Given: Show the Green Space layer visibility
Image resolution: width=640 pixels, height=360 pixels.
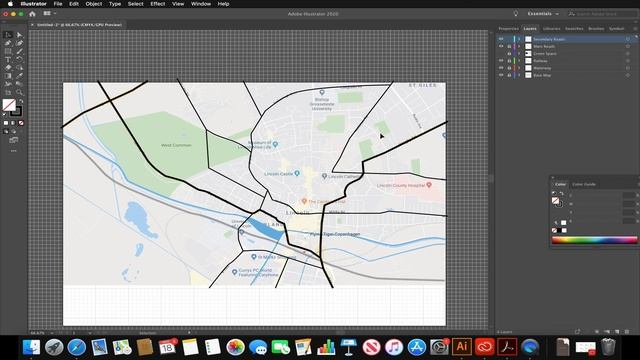Looking at the screenshot, I should pos(501,53).
